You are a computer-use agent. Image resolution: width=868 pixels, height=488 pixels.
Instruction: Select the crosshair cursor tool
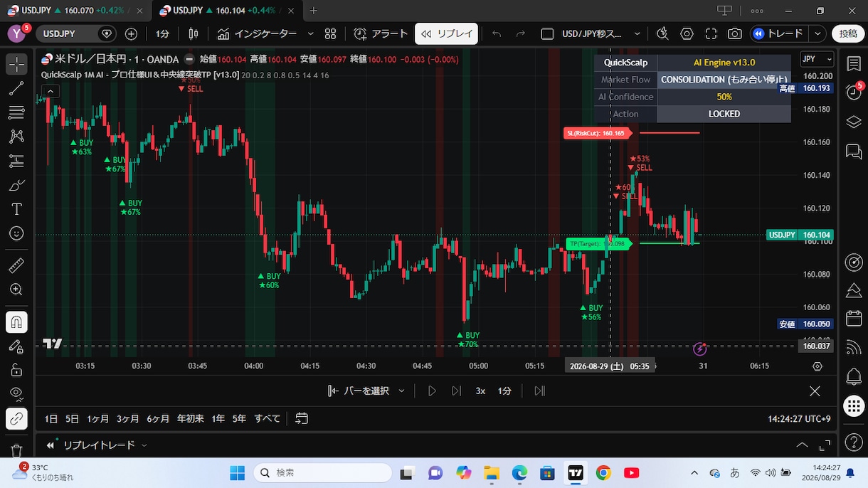click(16, 64)
